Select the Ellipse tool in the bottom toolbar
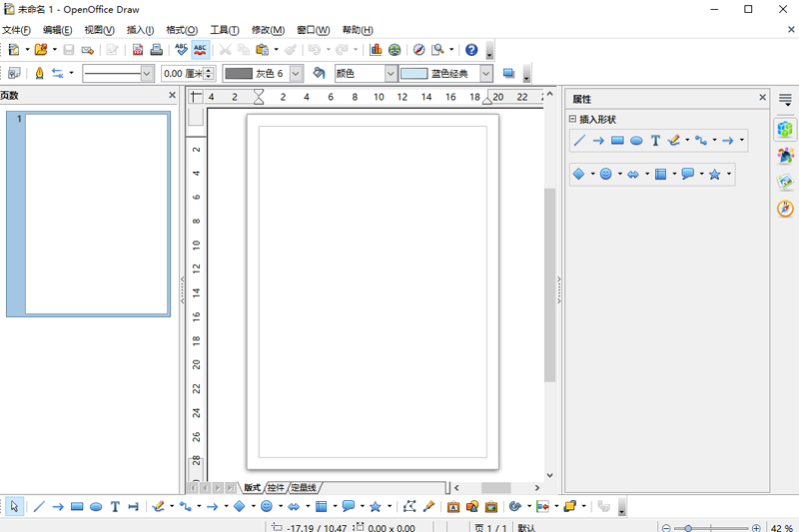 [96, 507]
